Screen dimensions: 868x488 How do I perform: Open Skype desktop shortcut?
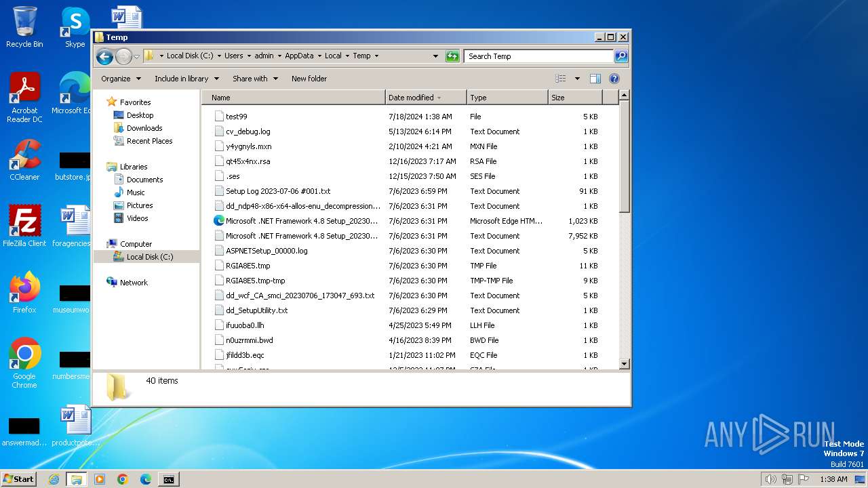(75, 27)
